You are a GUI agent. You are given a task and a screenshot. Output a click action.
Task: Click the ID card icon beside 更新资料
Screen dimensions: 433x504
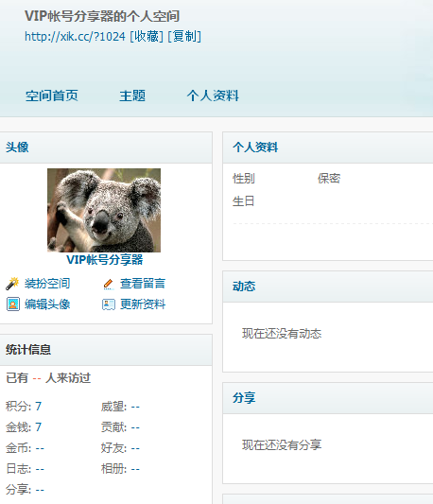(109, 304)
